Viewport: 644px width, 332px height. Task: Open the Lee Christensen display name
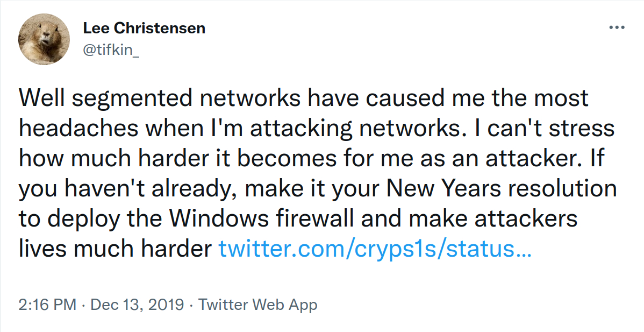(x=144, y=28)
